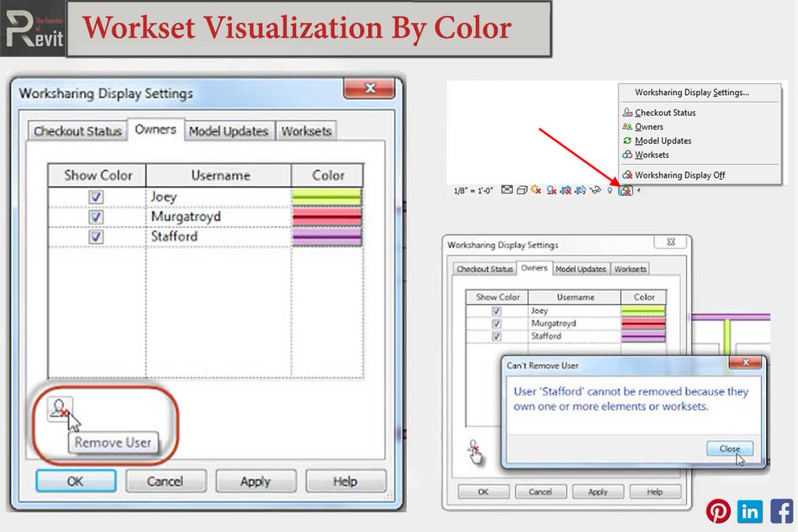This screenshot has height=532, width=798.
Task: Click the Detail Level icon in view controls
Action: pyautogui.click(x=507, y=190)
